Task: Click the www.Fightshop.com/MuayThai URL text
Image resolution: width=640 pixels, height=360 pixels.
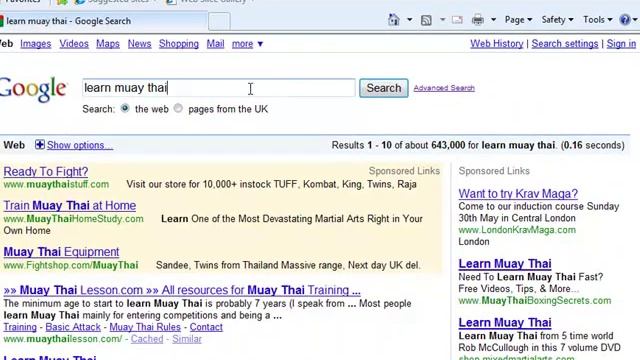Action: coord(71,265)
